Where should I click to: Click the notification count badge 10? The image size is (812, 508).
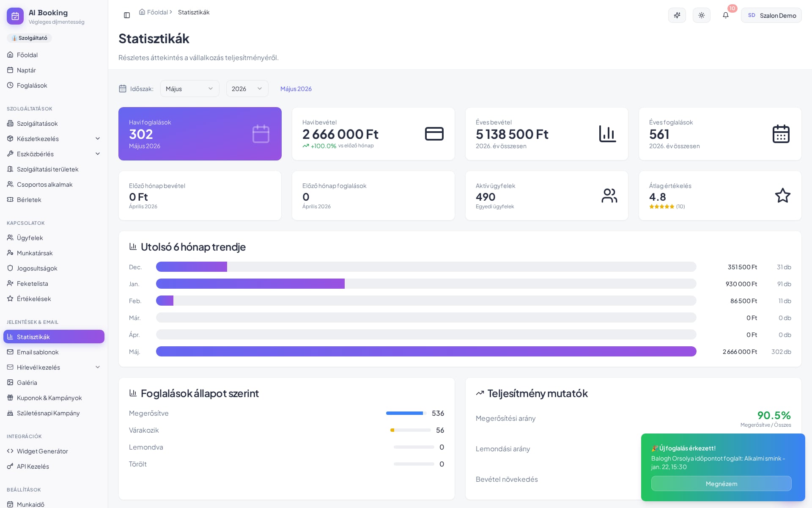(732, 8)
